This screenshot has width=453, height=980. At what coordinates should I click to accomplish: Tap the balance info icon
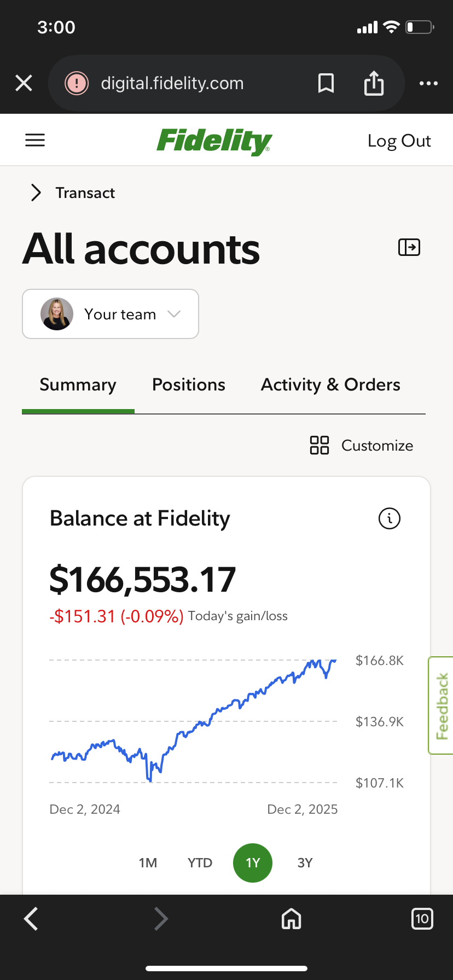click(x=390, y=518)
